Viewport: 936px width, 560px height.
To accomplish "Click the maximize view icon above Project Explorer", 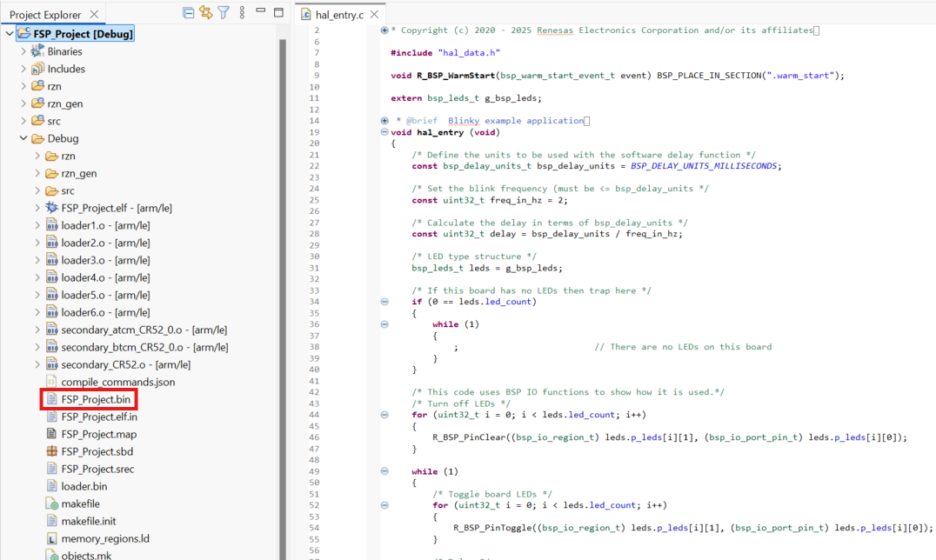I will [278, 11].
